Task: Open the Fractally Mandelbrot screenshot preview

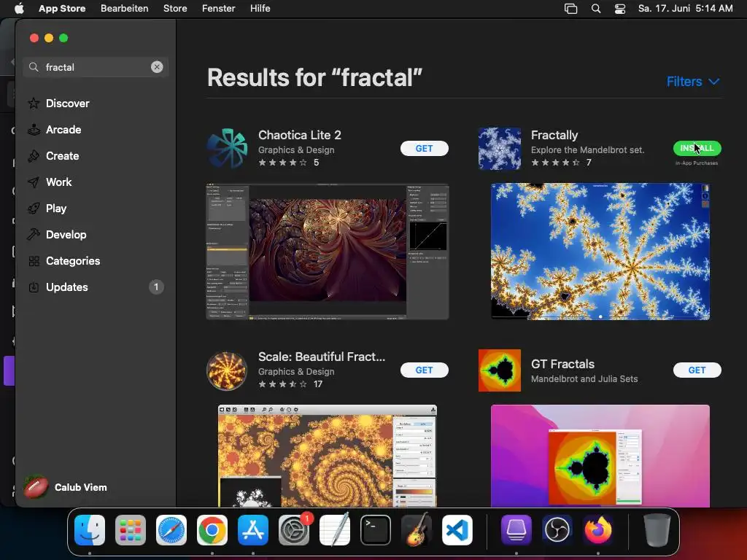Action: (x=600, y=252)
